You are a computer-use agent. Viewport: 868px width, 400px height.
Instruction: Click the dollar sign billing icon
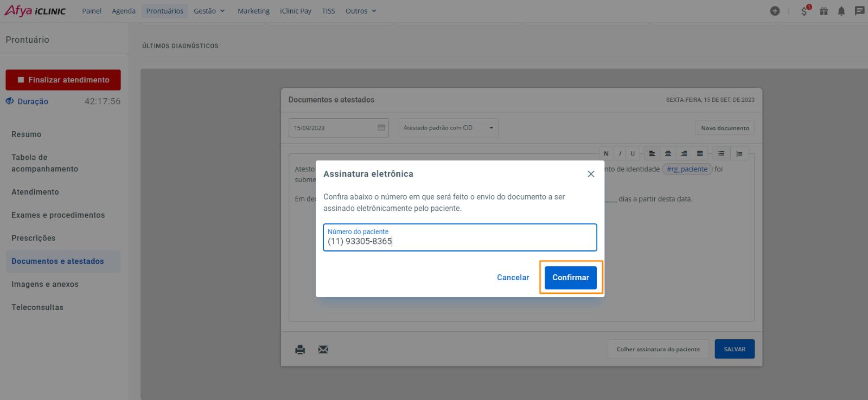(804, 11)
